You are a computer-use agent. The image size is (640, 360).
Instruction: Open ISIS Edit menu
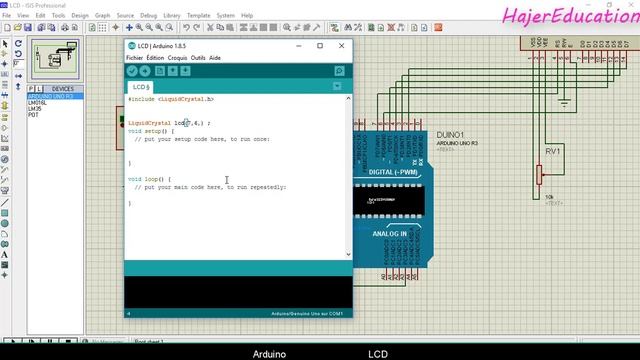coord(40,16)
